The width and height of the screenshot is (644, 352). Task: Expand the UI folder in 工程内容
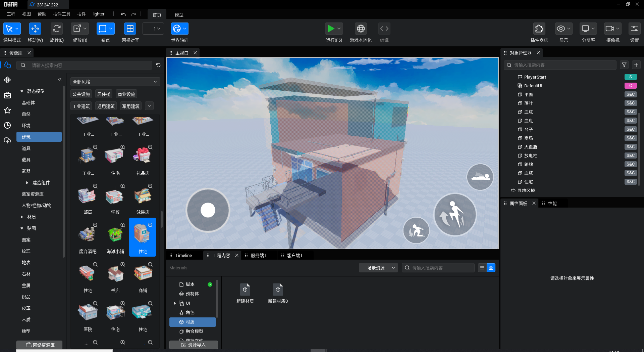pos(175,303)
